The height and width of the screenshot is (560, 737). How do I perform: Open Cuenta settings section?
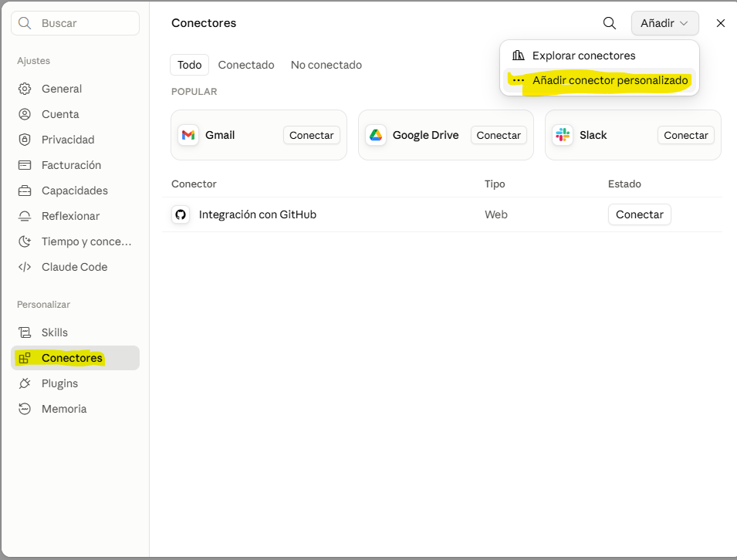[x=75, y=114]
